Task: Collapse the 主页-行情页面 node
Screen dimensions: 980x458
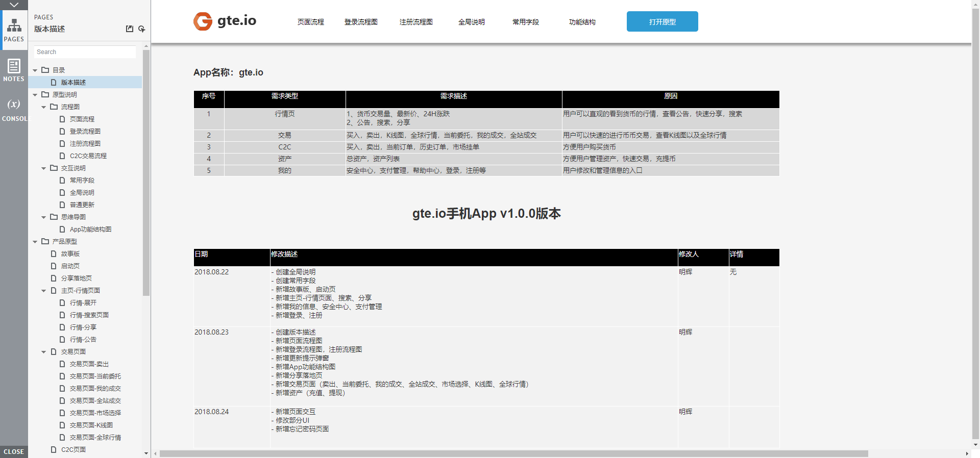Action: click(44, 291)
